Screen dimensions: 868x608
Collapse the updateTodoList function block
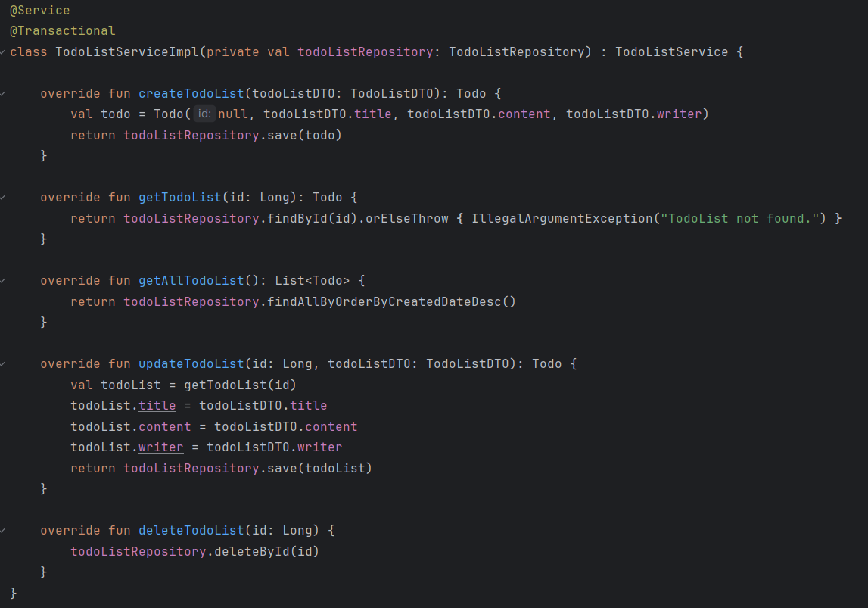click(x=4, y=363)
